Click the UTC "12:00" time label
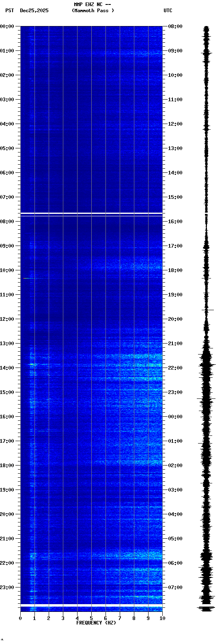This screenshot has width=224, height=644. (175, 124)
